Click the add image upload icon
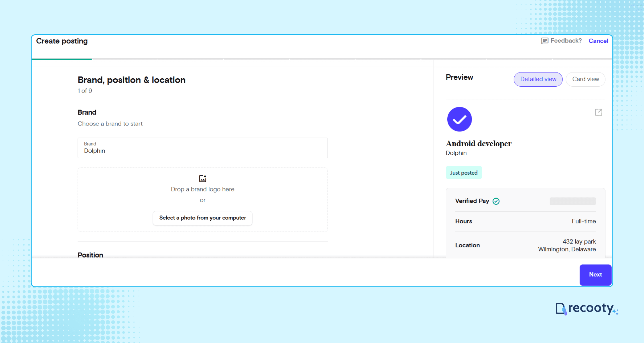Viewport: 644px width, 343px height. click(203, 179)
